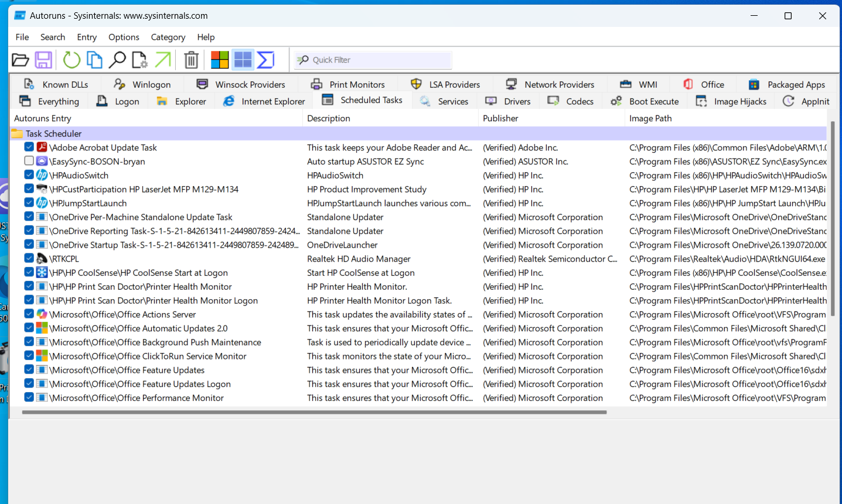Screen dimensions: 842x504
Task: Click the trash can Delete icon
Action: [x=191, y=60]
